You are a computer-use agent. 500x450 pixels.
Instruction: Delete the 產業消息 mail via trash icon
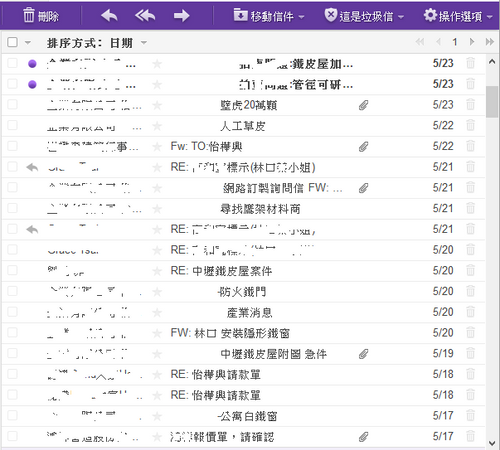470,312
